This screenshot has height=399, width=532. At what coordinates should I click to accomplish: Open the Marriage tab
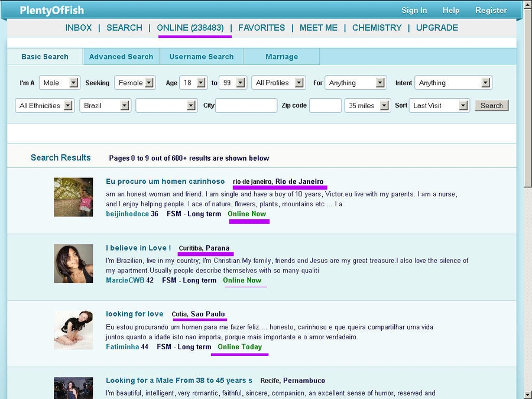(281, 57)
